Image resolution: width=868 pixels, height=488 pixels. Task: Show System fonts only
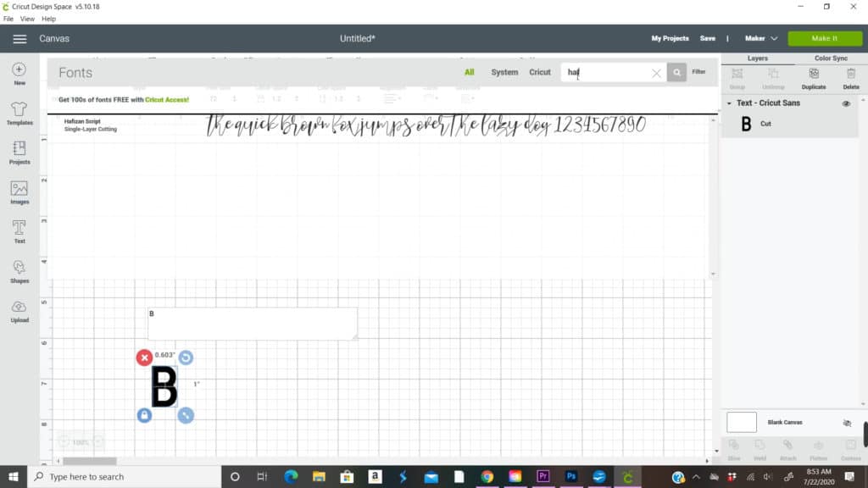point(504,73)
